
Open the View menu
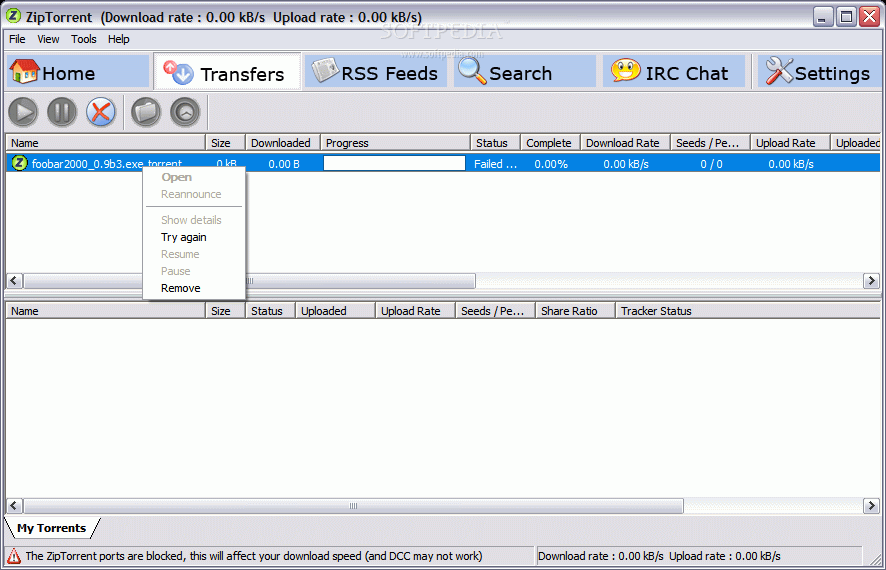tap(48, 39)
